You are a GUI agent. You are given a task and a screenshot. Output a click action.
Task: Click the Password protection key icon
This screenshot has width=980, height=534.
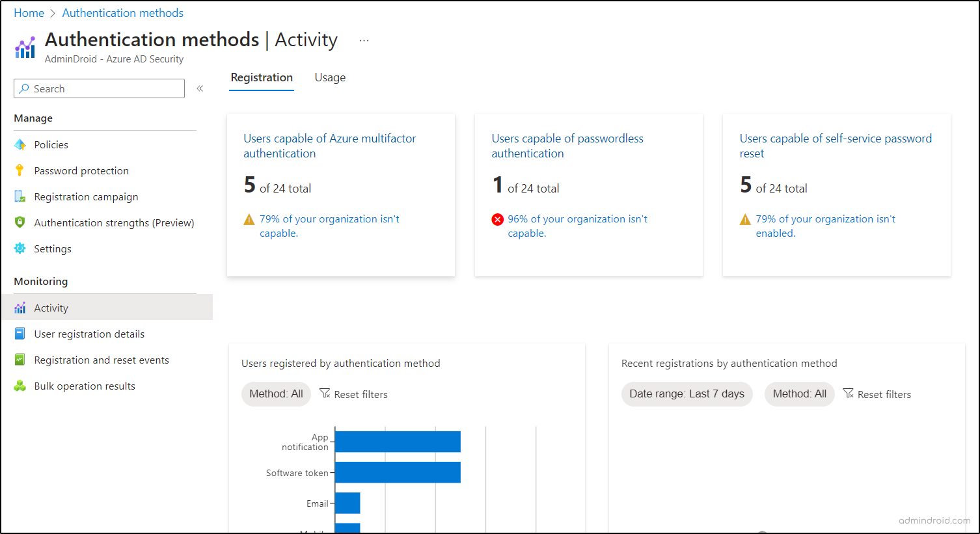point(20,170)
